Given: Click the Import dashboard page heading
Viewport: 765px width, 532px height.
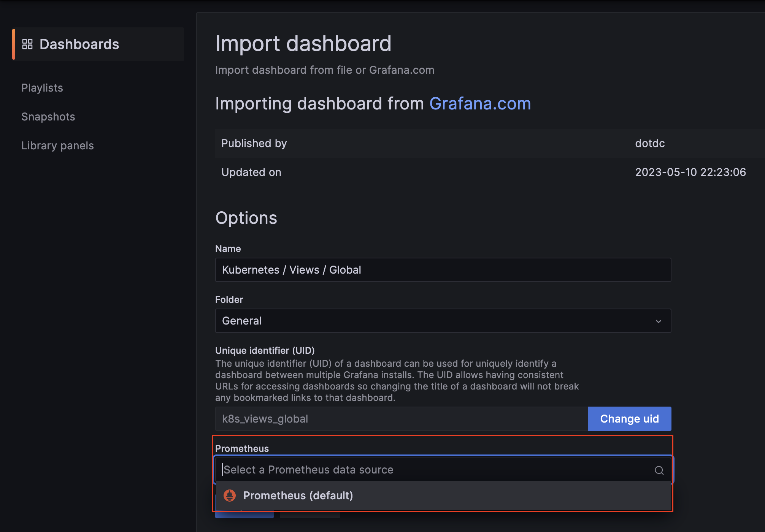Looking at the screenshot, I should point(303,43).
